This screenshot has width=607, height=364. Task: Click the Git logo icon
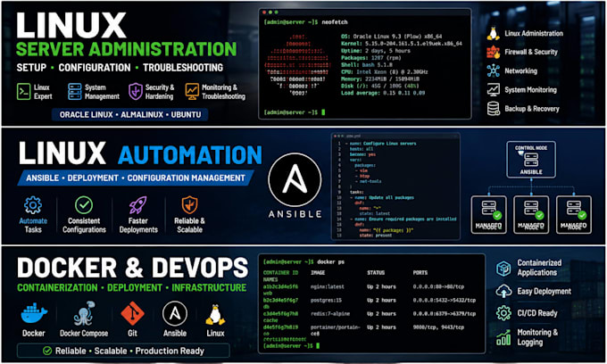point(132,313)
